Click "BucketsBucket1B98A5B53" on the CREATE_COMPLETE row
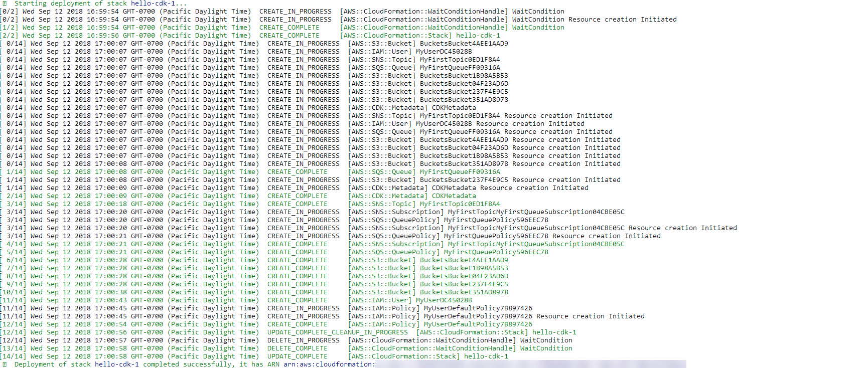Viewport: 868px width, 368px height. pyautogui.click(x=464, y=268)
